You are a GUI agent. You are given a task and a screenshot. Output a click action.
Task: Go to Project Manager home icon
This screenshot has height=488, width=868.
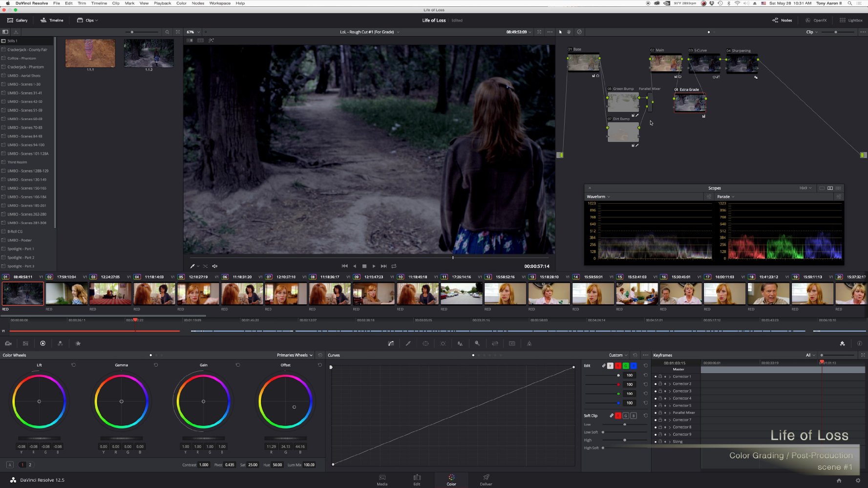[839, 480]
